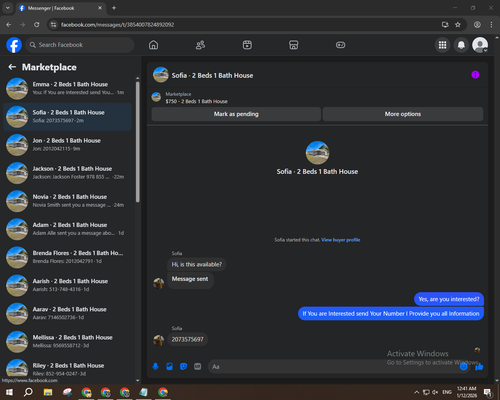The image size is (500, 400).
Task: Open the Reels video icon
Action: [247, 45]
